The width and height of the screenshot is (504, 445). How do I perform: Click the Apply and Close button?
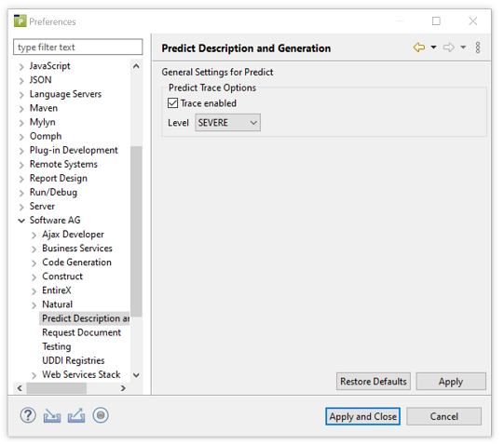362,416
